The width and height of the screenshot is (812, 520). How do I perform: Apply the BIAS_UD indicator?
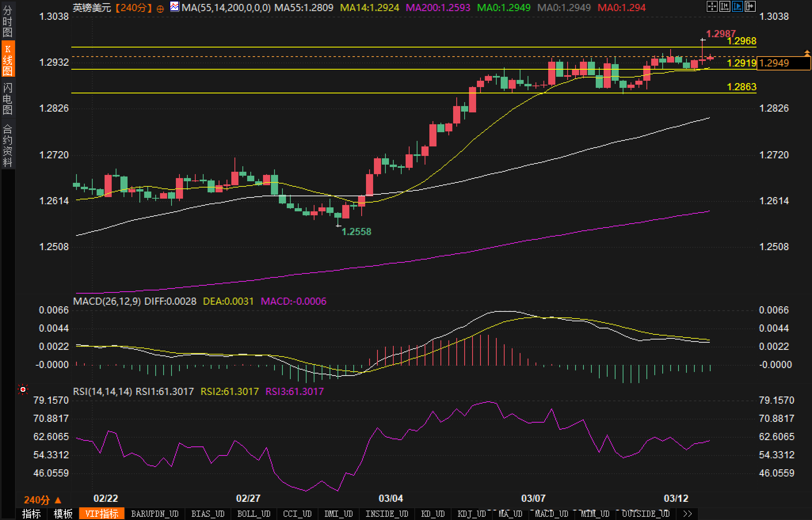pyautogui.click(x=208, y=514)
